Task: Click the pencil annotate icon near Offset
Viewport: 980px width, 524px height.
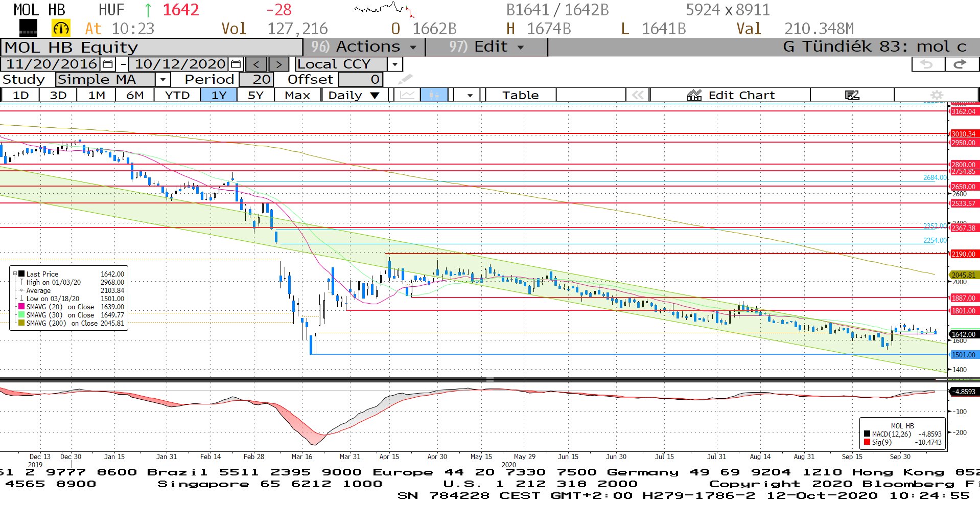Action: [405, 79]
